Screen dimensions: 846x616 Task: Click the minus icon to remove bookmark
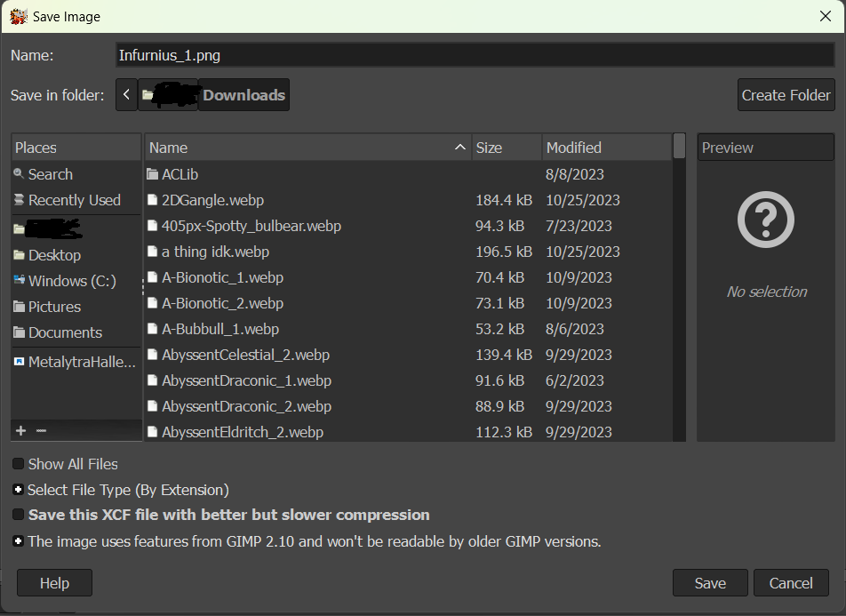[x=41, y=431]
